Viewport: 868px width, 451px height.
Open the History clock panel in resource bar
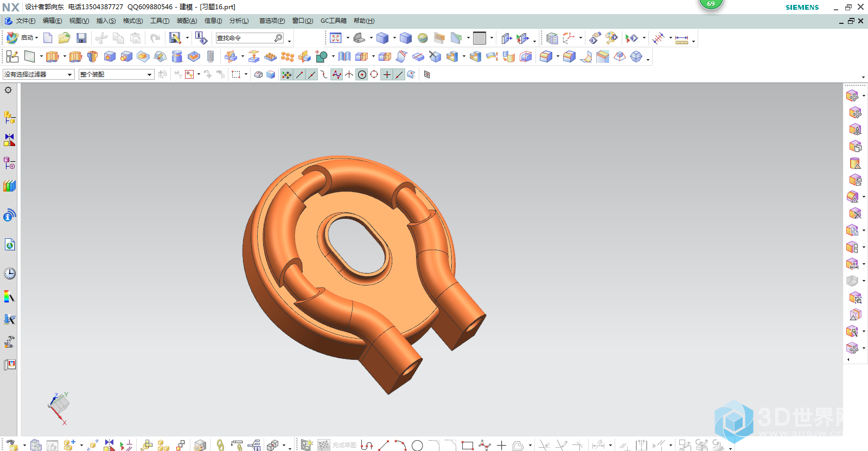(10, 274)
